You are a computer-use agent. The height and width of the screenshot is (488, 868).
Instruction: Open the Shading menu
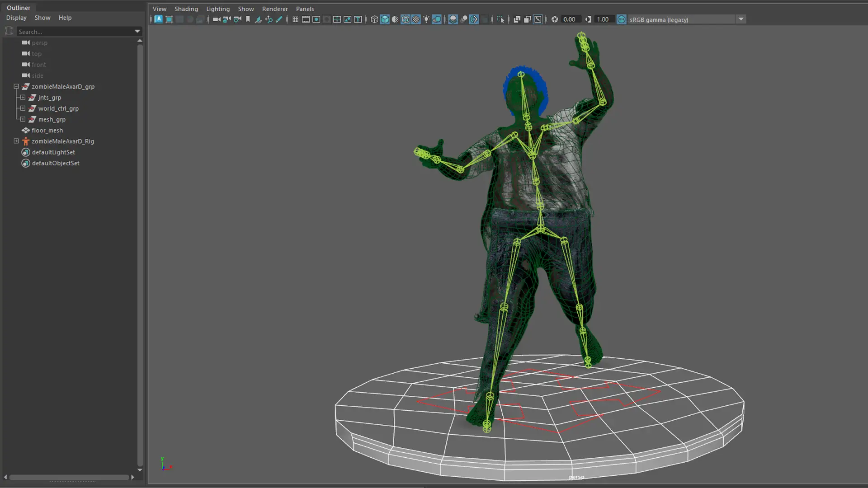tap(186, 8)
